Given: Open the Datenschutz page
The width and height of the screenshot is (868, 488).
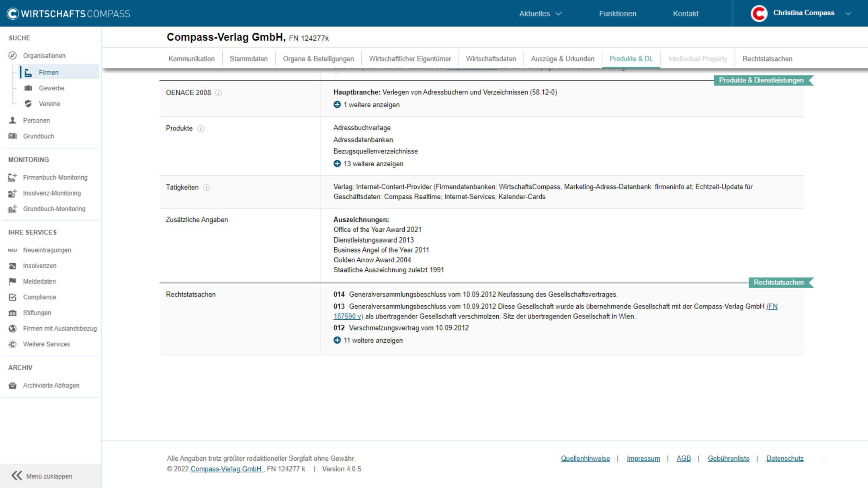Looking at the screenshot, I should point(784,458).
